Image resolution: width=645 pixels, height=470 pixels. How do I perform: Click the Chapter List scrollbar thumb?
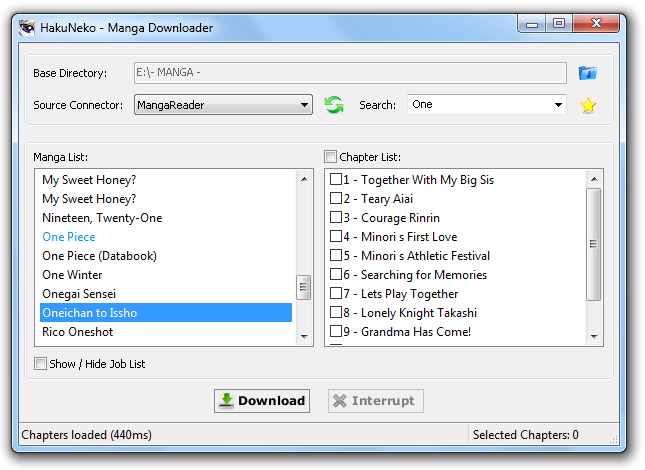point(594,244)
